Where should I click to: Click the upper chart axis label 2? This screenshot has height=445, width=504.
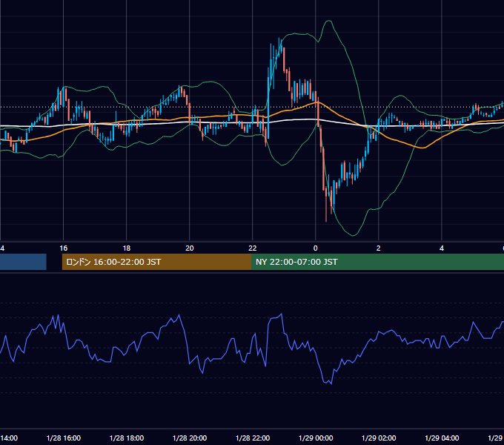click(378, 248)
